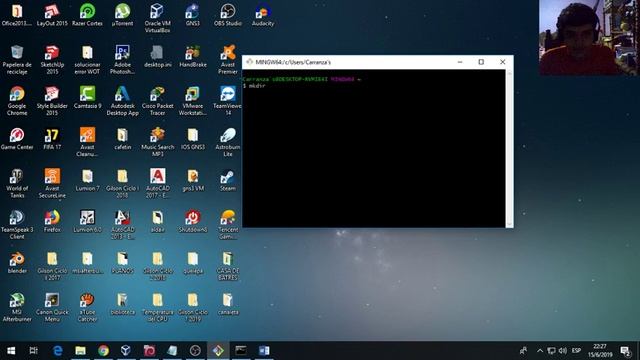The height and width of the screenshot is (360, 640).
Task: Open Game Center desktop shortcut
Action: pyautogui.click(x=17, y=139)
